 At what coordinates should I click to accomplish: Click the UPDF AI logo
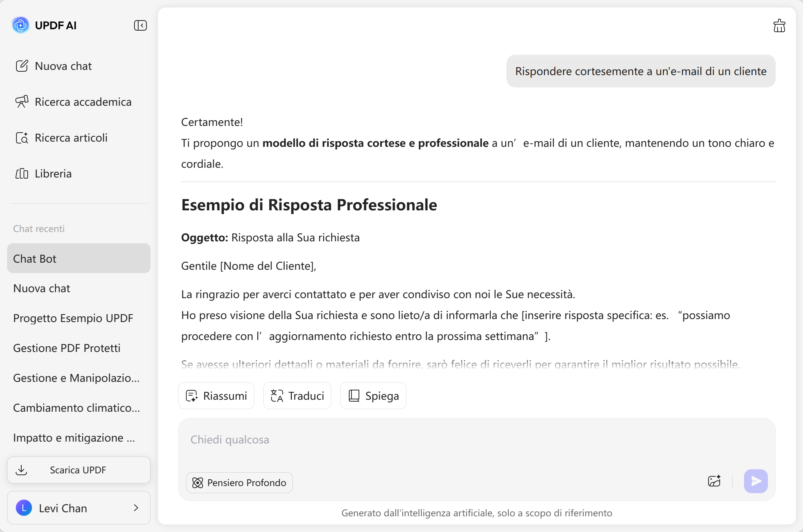[x=21, y=25]
